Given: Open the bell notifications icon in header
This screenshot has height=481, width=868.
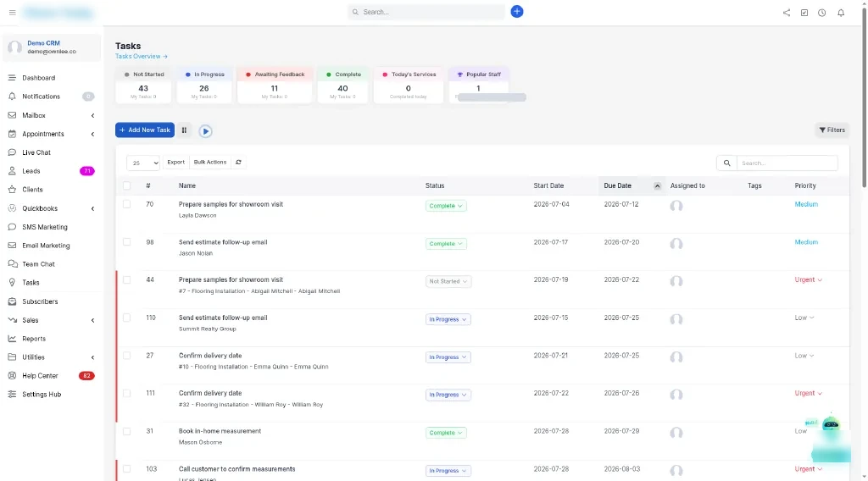Looking at the screenshot, I should click(840, 12).
